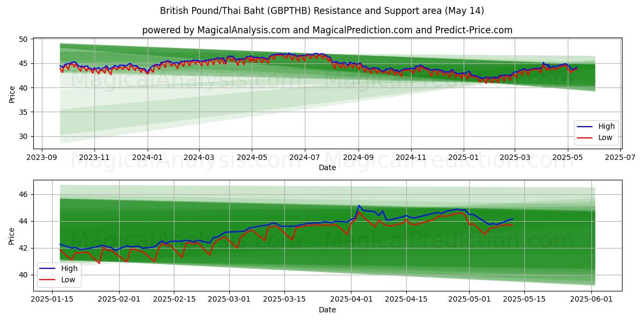The width and height of the screenshot is (644, 322).
Task: Click the '2024-01' date tick label
Action: 147,158
